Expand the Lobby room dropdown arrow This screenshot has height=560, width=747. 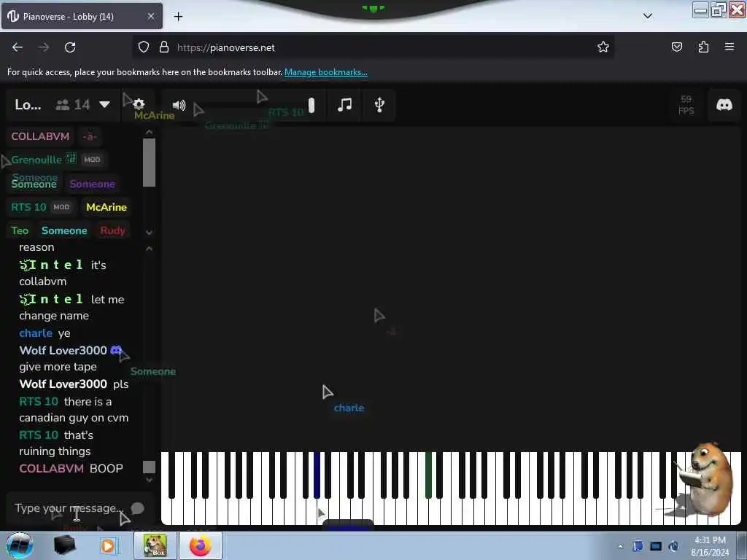click(105, 105)
